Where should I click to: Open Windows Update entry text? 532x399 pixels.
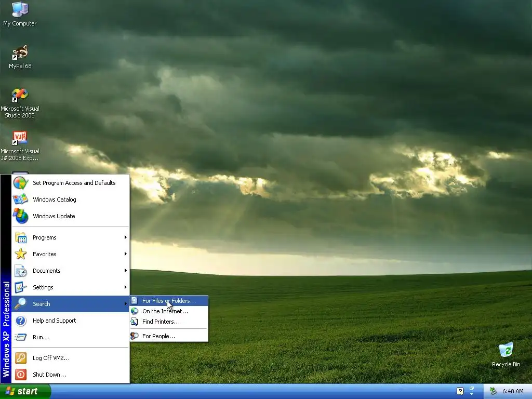(x=54, y=216)
